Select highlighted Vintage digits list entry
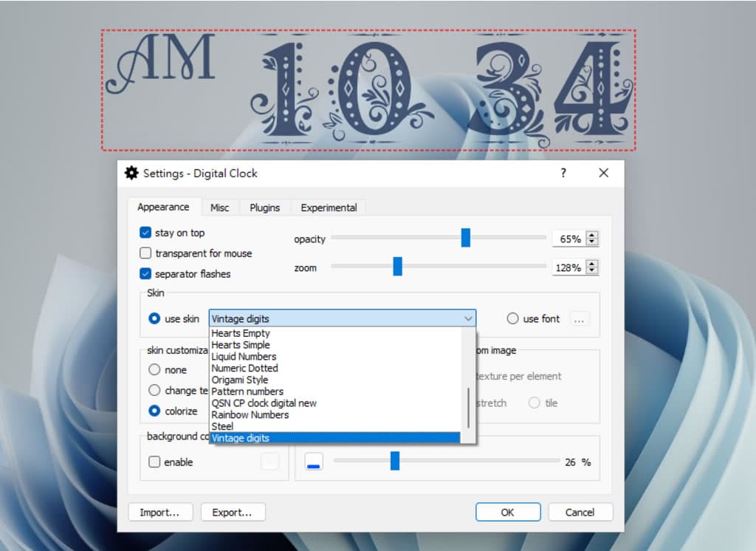Image resolution: width=756 pixels, height=551 pixels. pyautogui.click(x=335, y=437)
